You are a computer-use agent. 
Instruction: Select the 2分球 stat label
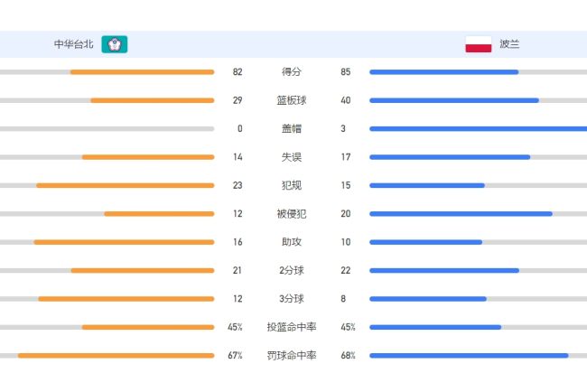292,270
